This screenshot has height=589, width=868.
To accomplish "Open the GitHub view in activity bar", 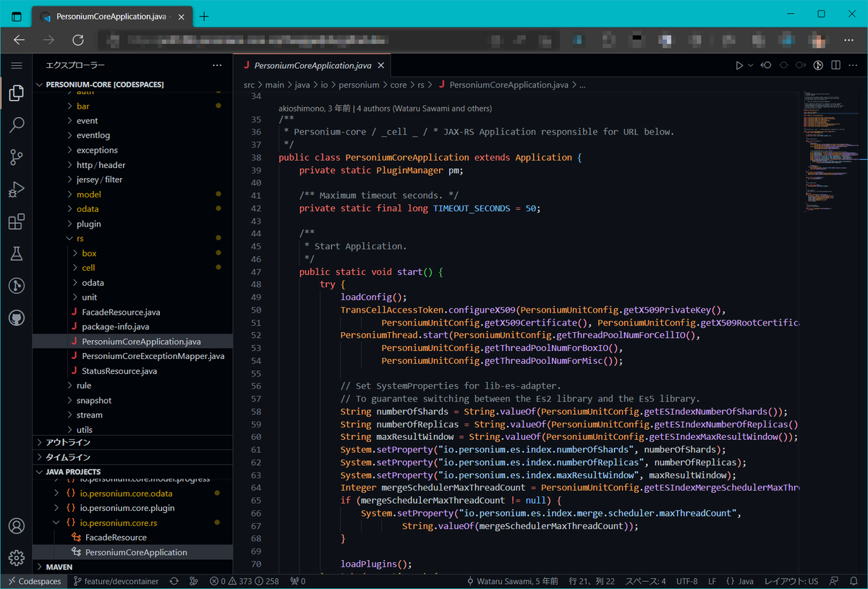I will pyautogui.click(x=16, y=318).
